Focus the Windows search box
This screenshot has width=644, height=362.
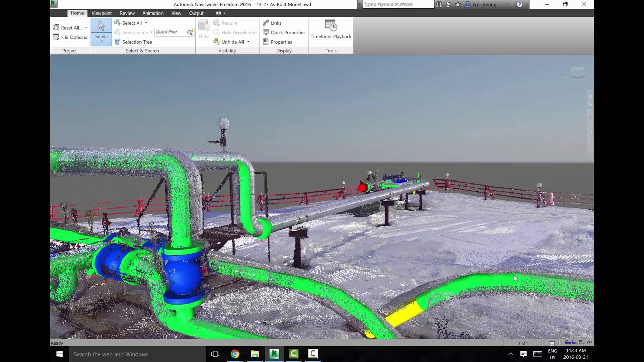(137, 354)
